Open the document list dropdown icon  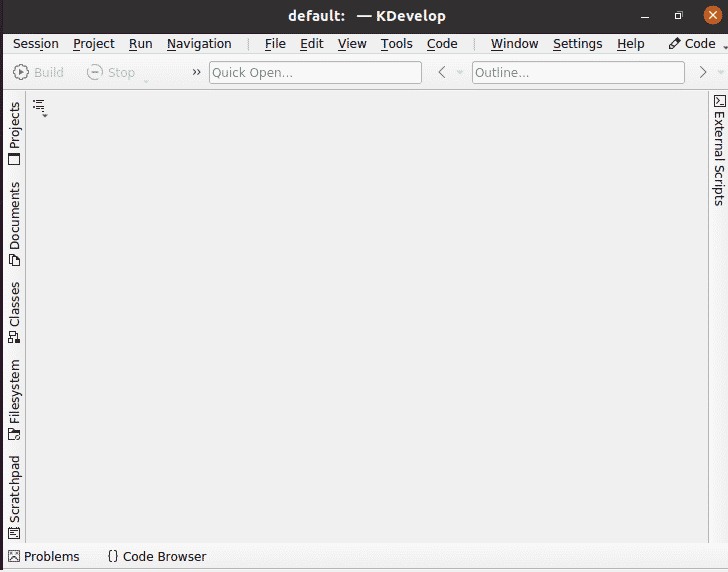[40, 108]
